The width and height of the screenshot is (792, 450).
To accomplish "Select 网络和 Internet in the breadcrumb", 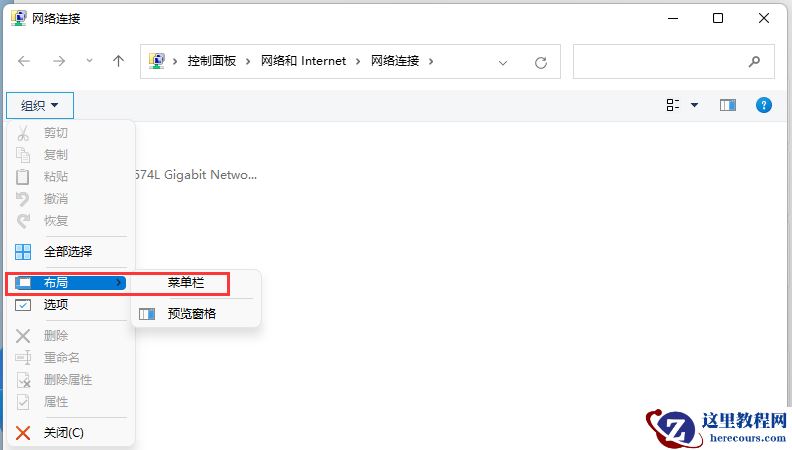I will pos(303,61).
